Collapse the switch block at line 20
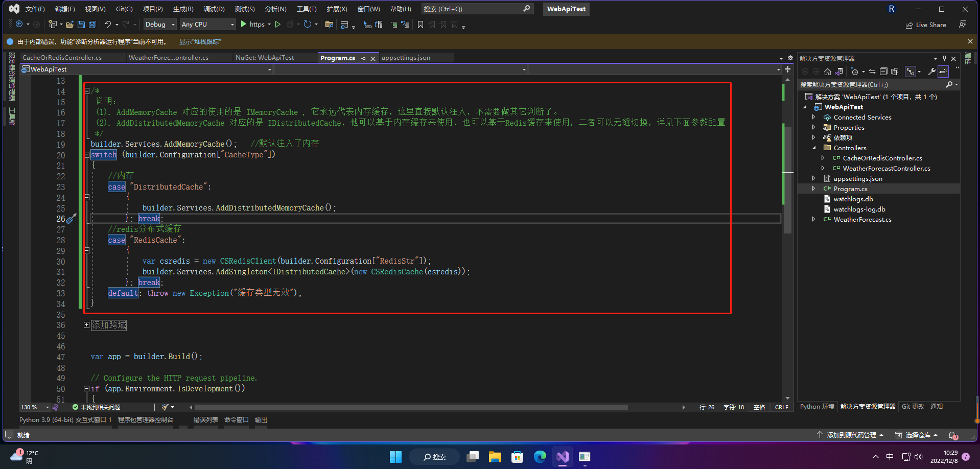The height and width of the screenshot is (469, 980). coord(87,155)
